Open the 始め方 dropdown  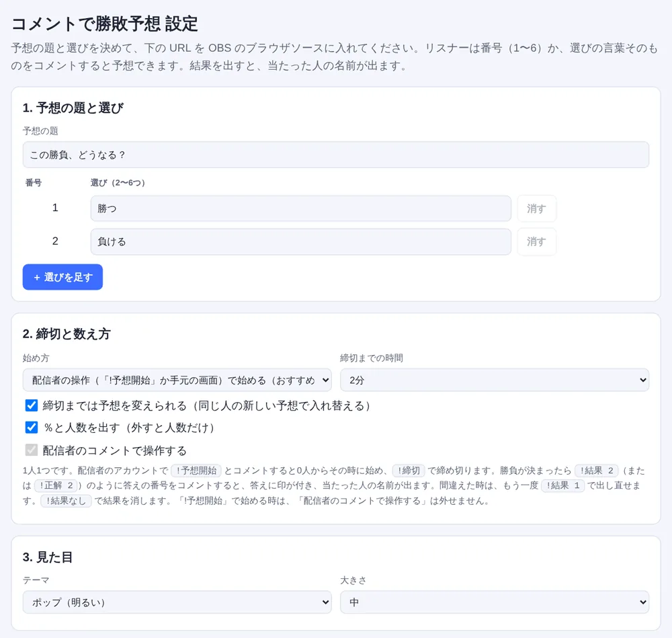177,380
